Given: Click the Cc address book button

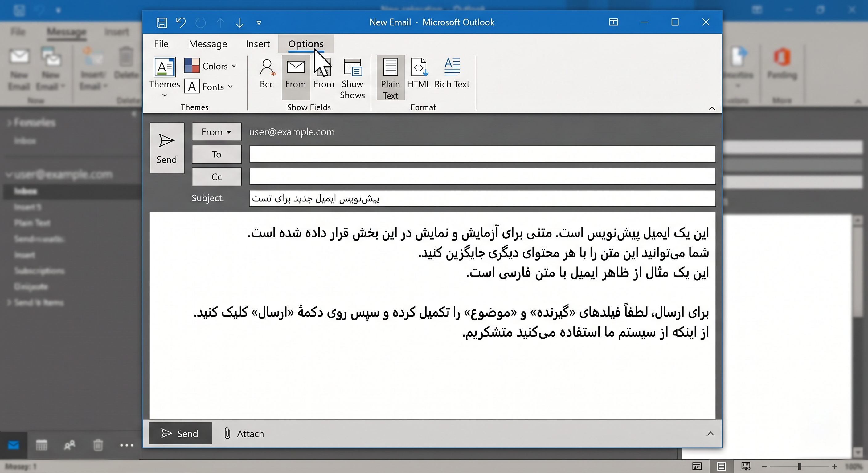Looking at the screenshot, I should pos(217,177).
